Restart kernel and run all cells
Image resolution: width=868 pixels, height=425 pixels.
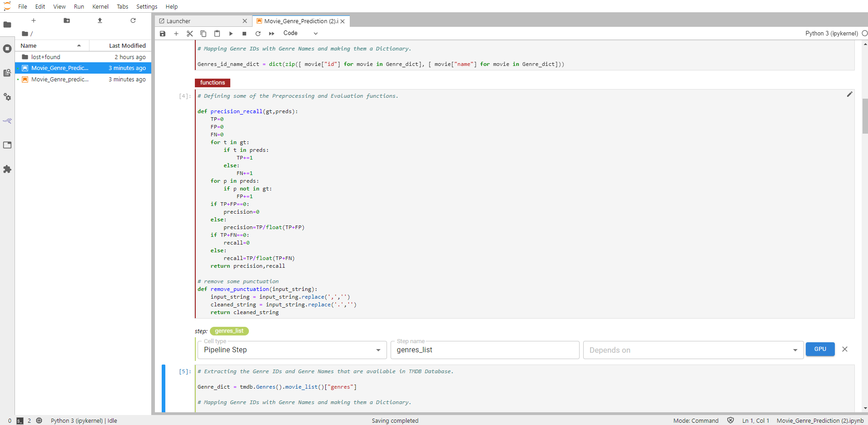click(272, 33)
